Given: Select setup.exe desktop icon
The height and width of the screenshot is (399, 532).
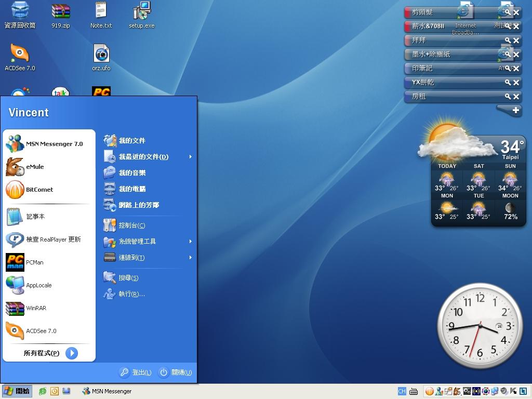Looking at the screenshot, I should 142,15.
